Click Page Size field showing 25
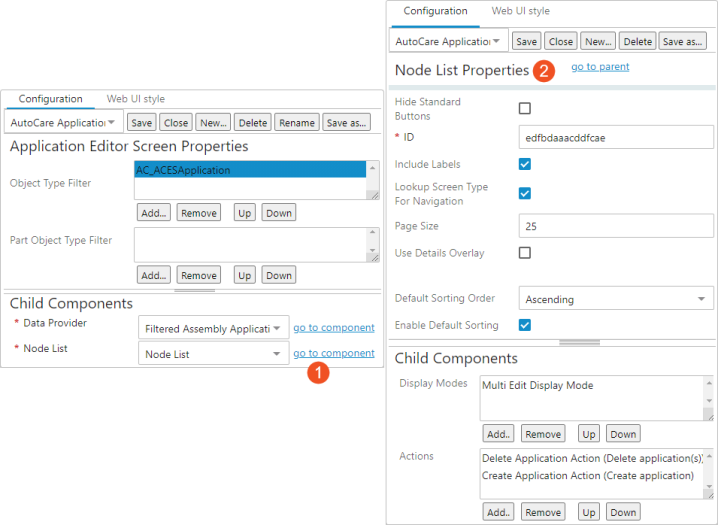 (x=616, y=226)
